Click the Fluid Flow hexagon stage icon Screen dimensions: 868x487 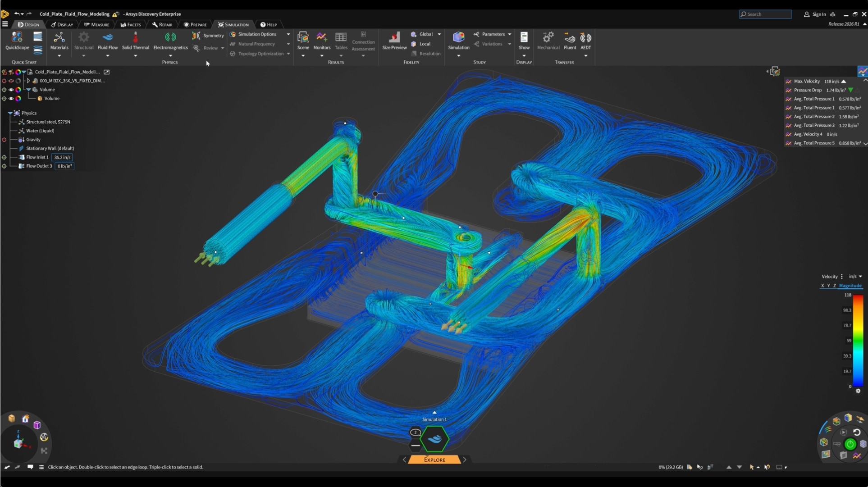(434, 439)
